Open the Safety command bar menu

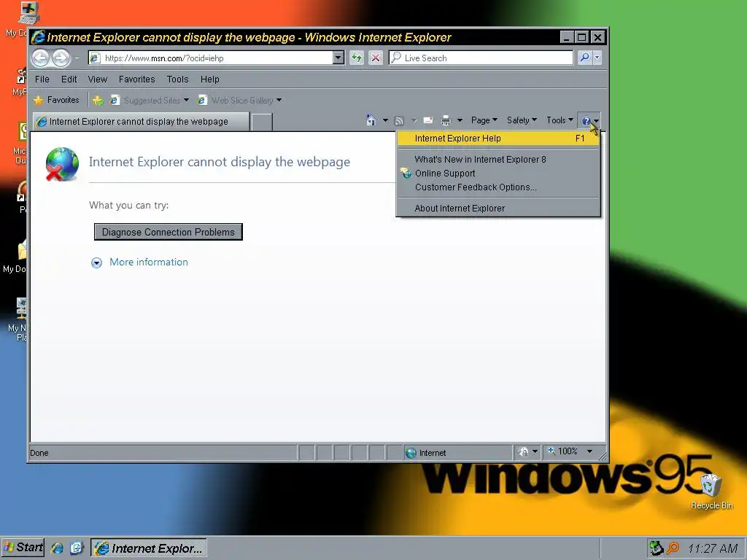click(522, 120)
